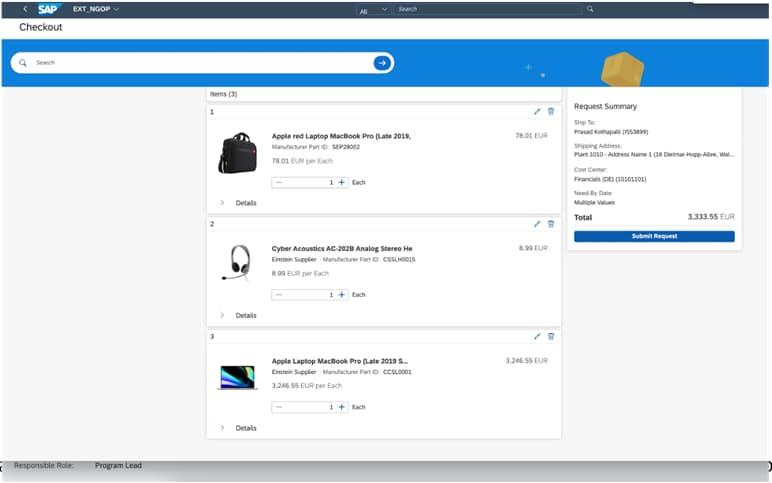Viewport: 772px width, 483px height.
Task: Delete item 1 with the trash icon
Action: coord(551,112)
